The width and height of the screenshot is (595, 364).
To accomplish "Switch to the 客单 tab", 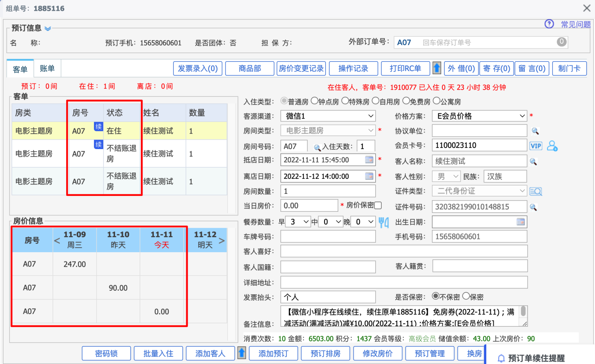I will (20, 69).
